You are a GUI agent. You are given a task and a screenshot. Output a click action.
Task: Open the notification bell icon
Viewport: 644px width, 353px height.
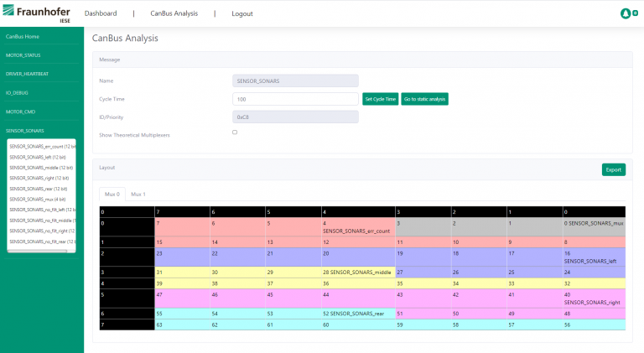(x=625, y=13)
